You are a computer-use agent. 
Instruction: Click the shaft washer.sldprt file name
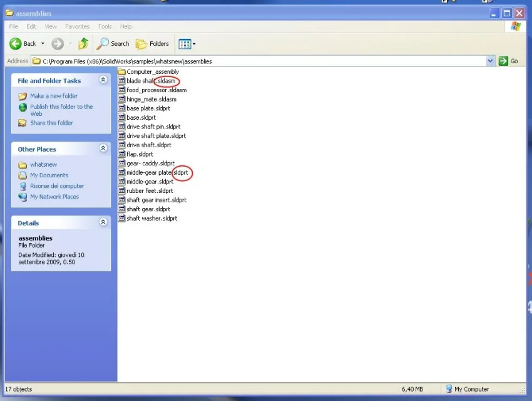[151, 219]
